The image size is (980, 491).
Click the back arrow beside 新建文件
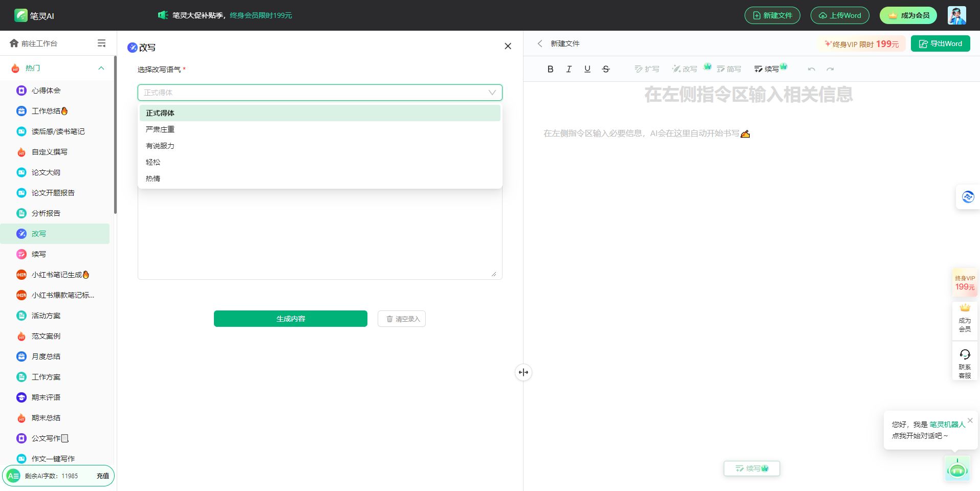pos(539,43)
